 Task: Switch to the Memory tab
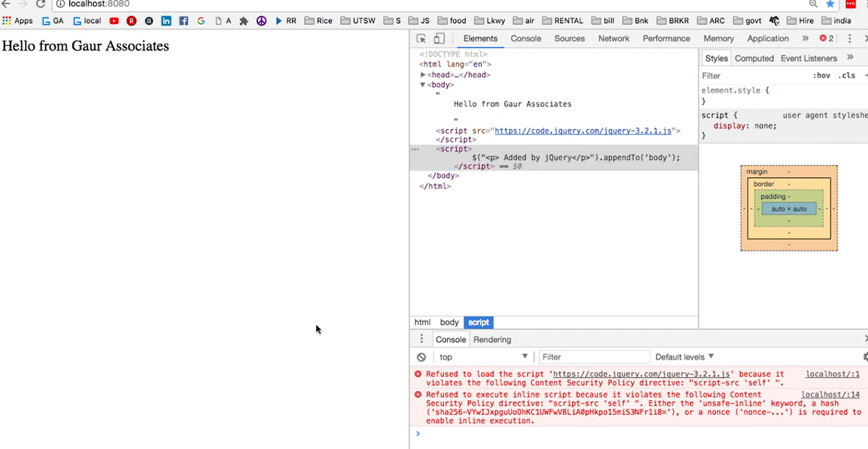(719, 39)
